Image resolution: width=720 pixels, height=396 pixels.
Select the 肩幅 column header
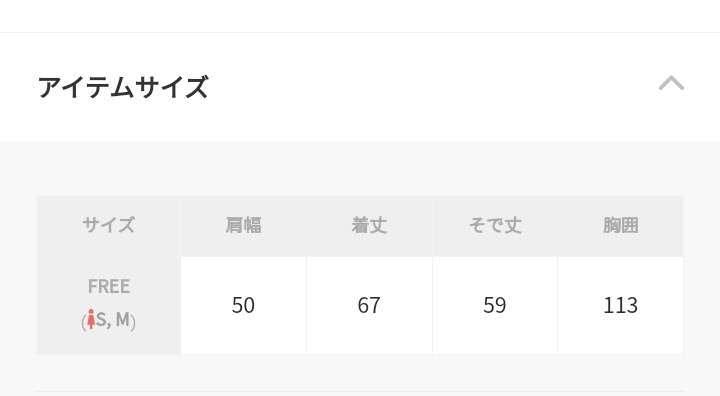click(x=243, y=225)
